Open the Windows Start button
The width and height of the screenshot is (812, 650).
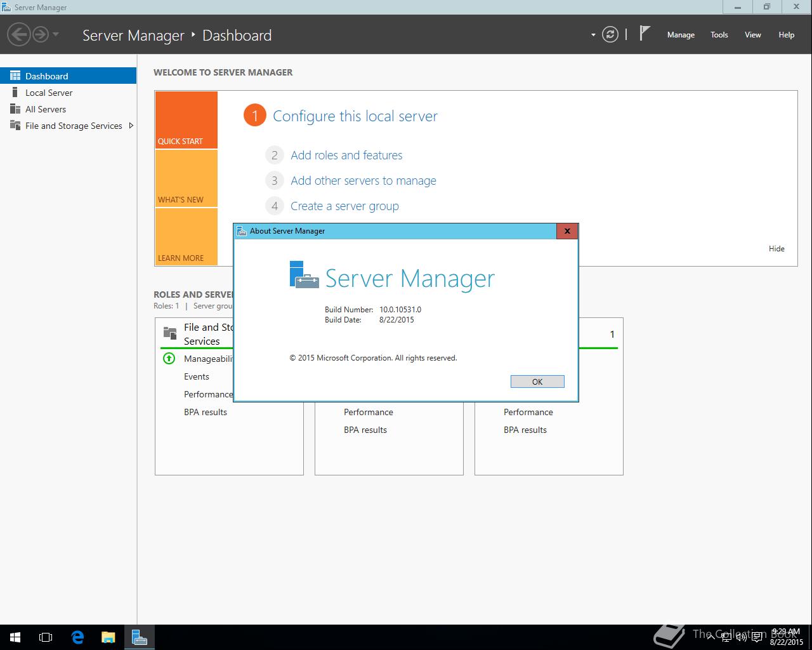click(15, 637)
